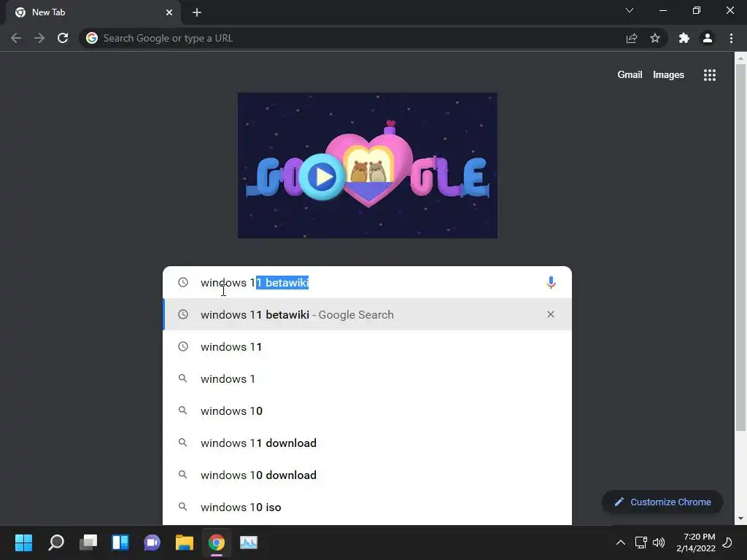Open the taskbar Search icon
This screenshot has width=747, height=560.
pos(56,542)
